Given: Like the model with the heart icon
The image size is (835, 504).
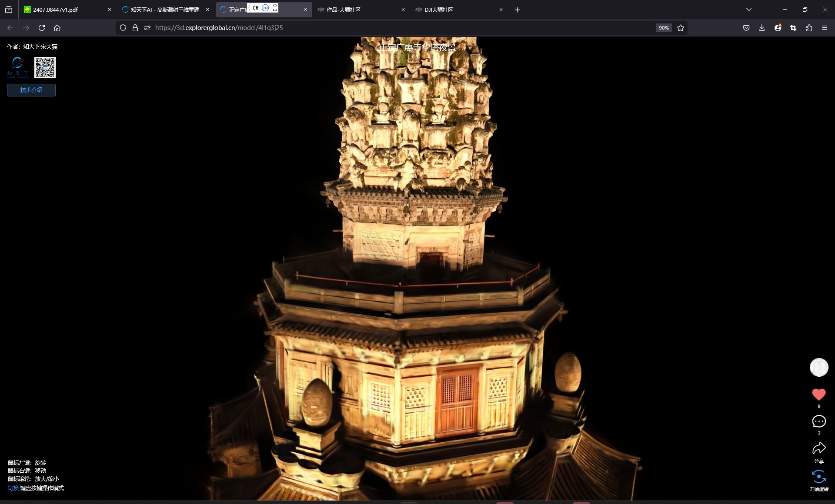Looking at the screenshot, I should [819, 394].
